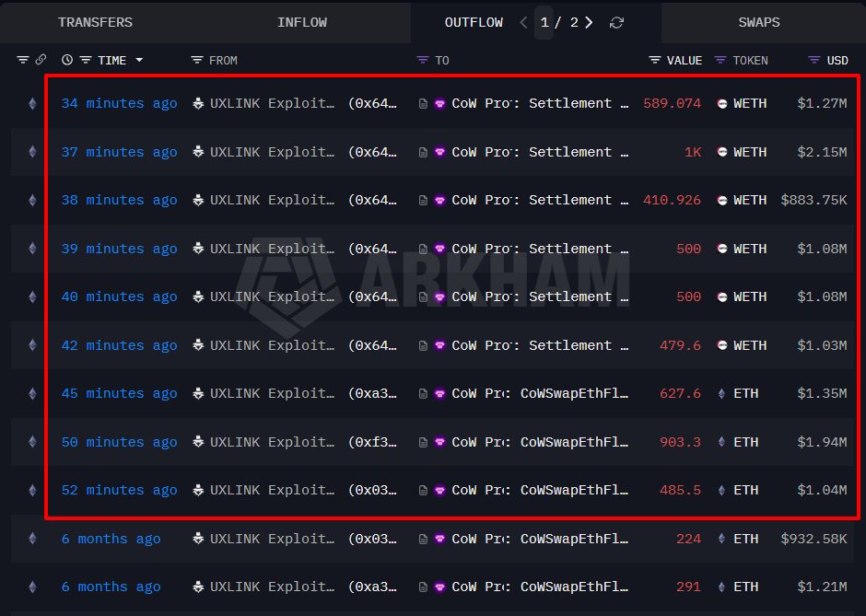This screenshot has width=866, height=616.
Task: Click Ethereum icon in 50 minutes row
Action: pos(32,442)
